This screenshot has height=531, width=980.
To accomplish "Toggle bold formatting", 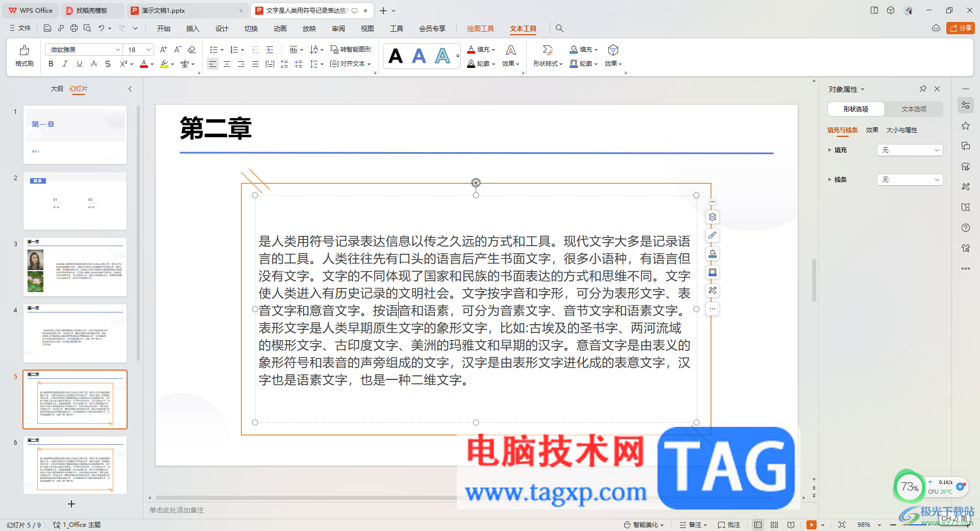I will coord(51,64).
